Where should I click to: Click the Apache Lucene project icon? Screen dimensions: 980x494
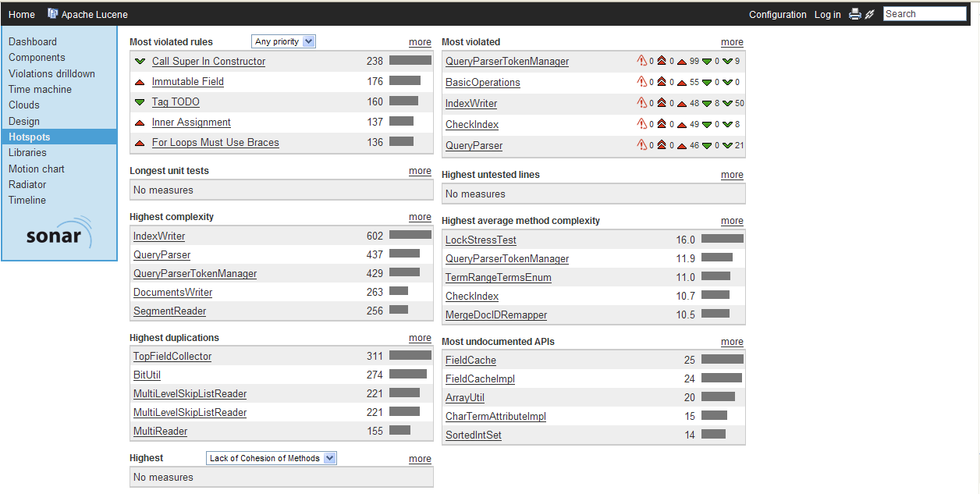pyautogui.click(x=53, y=14)
